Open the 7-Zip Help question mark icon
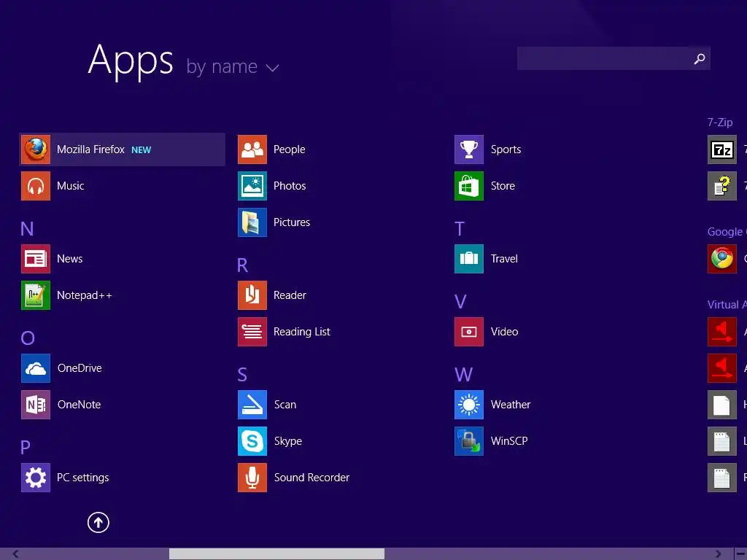747x560 pixels. click(x=722, y=186)
